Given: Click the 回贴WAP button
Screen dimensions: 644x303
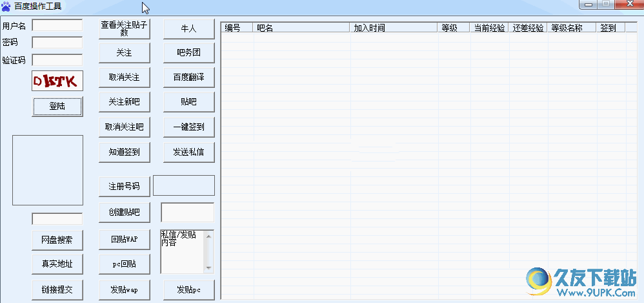Looking at the screenshot, I should 124,239.
